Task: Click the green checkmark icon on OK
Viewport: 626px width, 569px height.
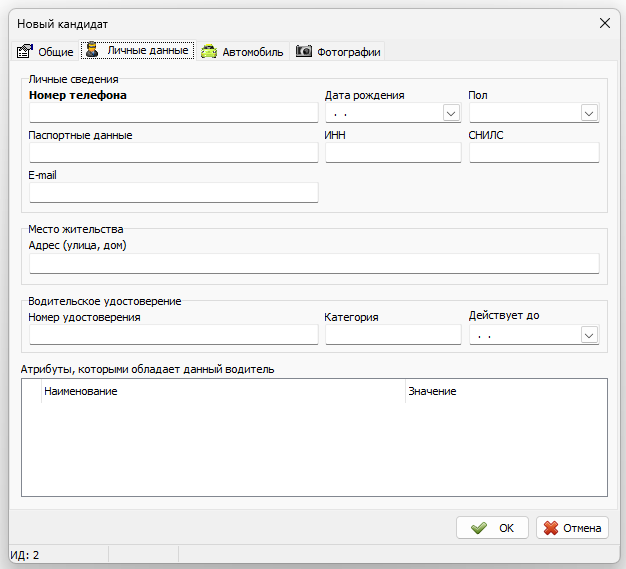Action: click(x=479, y=528)
